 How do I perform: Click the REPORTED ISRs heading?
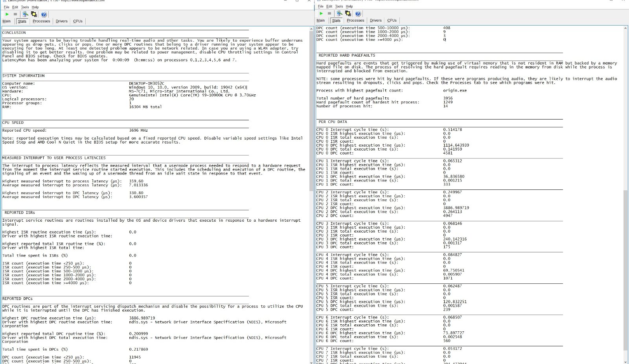tap(20, 213)
